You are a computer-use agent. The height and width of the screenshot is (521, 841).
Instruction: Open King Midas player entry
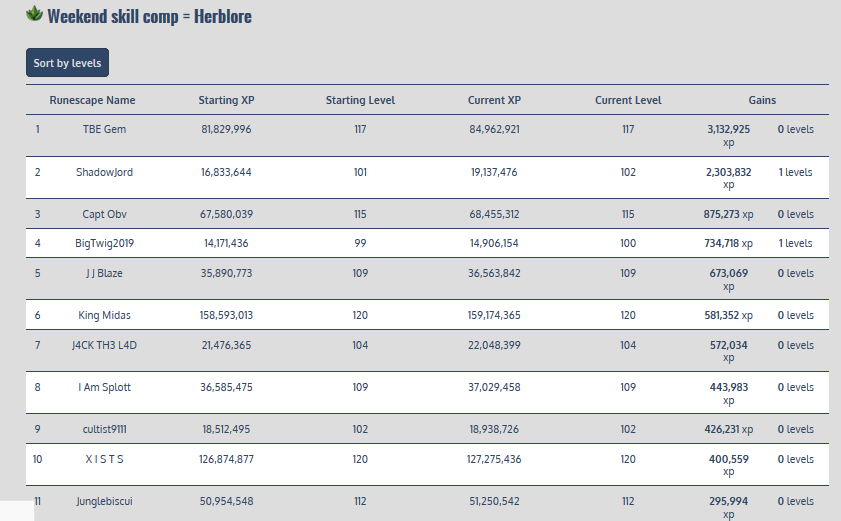pyautogui.click(x=104, y=315)
